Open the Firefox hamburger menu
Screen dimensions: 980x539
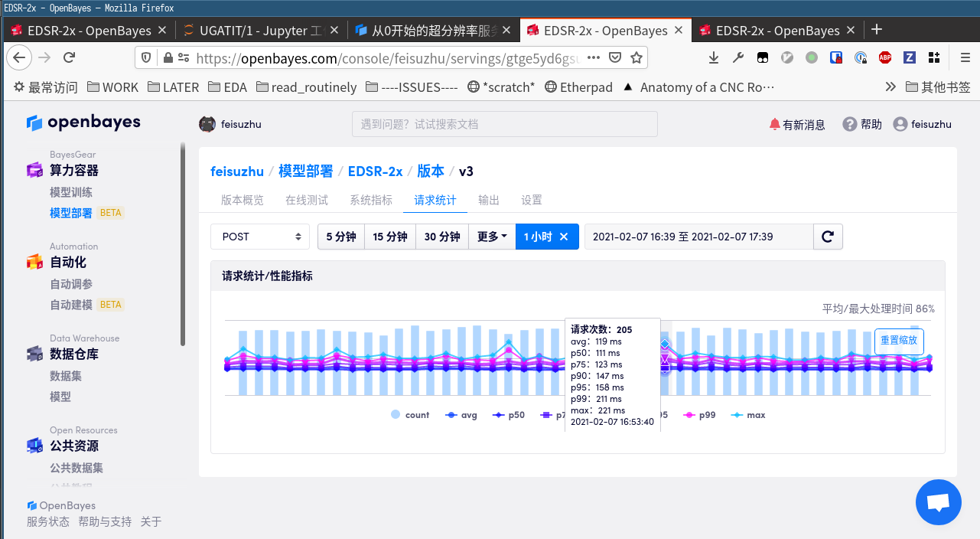pyautogui.click(x=965, y=57)
